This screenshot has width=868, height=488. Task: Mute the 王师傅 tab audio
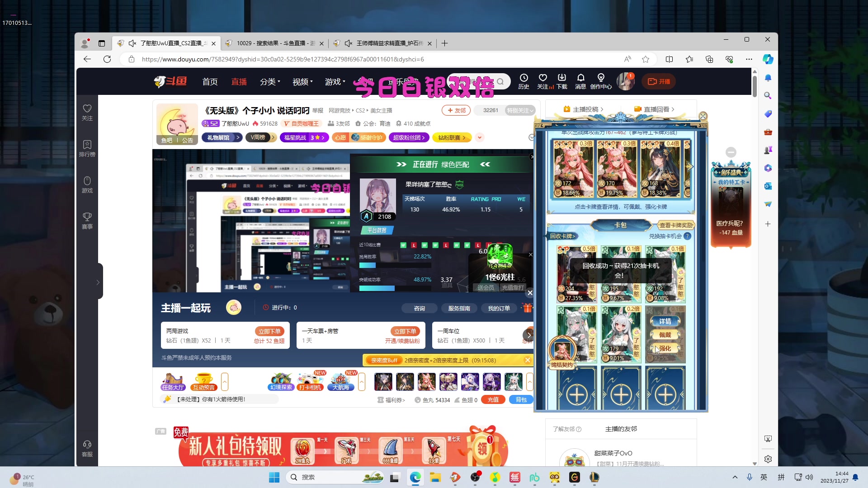point(349,43)
